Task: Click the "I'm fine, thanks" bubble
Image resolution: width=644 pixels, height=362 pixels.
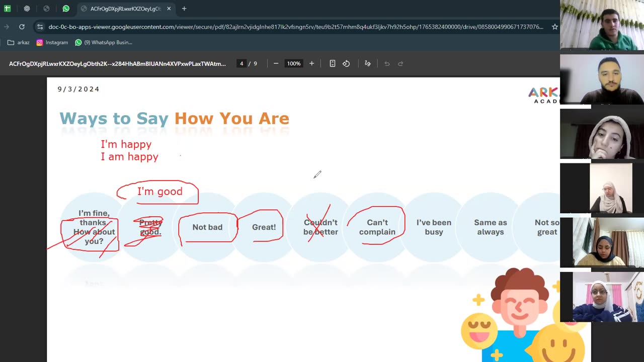Action: coord(94,227)
